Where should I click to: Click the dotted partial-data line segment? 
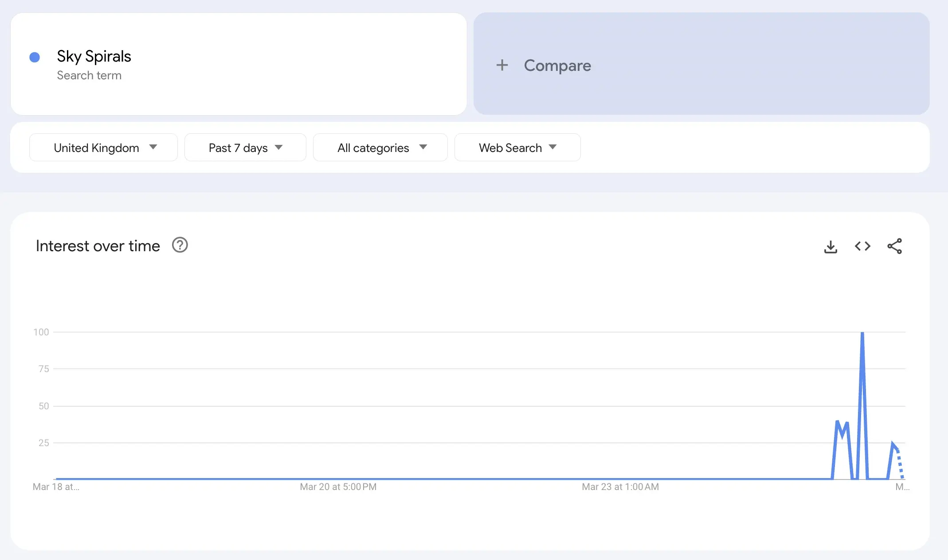[900, 464]
